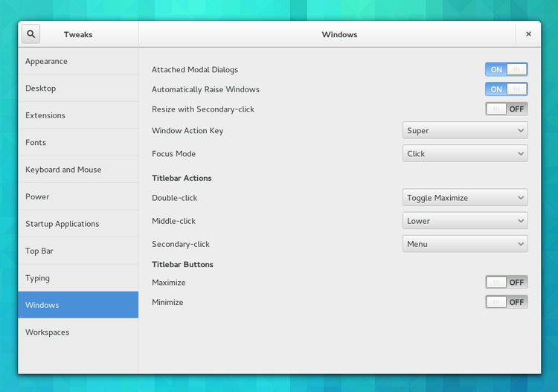Expand the Focus Mode dropdown
558x392 pixels.
tap(465, 154)
